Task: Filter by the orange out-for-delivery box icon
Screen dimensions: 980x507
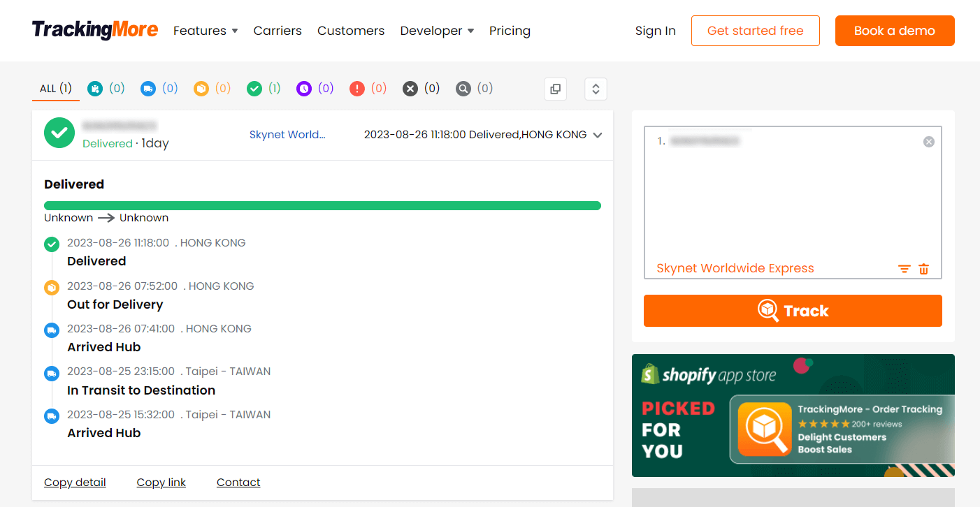Action: pos(201,89)
